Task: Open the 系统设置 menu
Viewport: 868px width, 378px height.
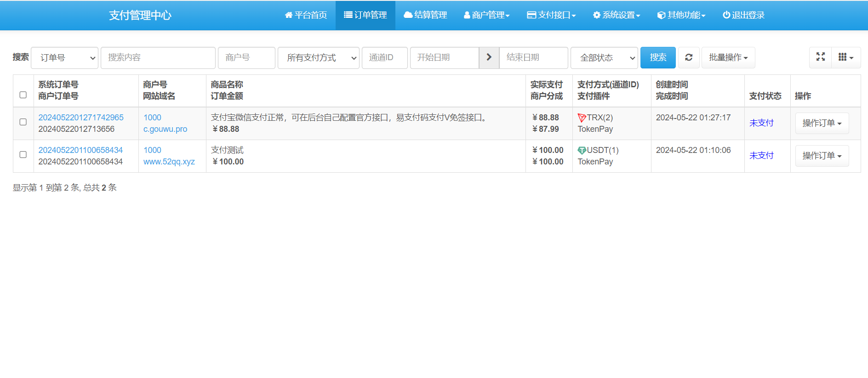Action: (x=617, y=15)
